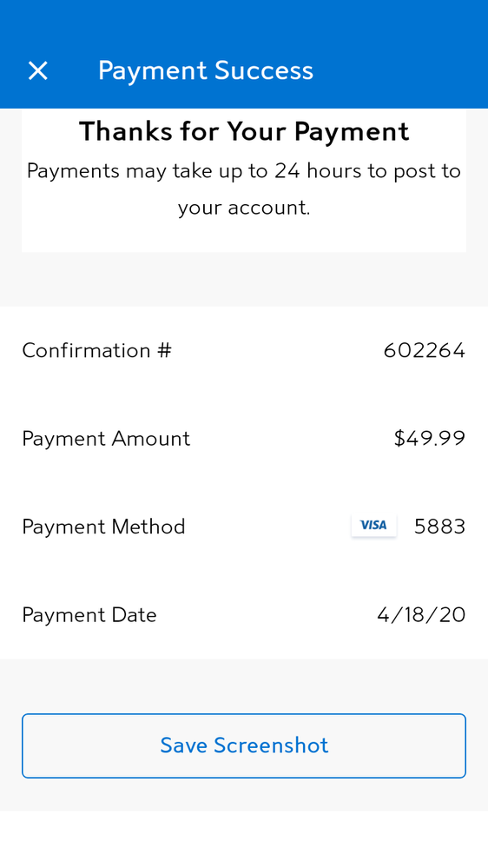Tap the Save Screenshot button
488x868 pixels.
pos(244,745)
